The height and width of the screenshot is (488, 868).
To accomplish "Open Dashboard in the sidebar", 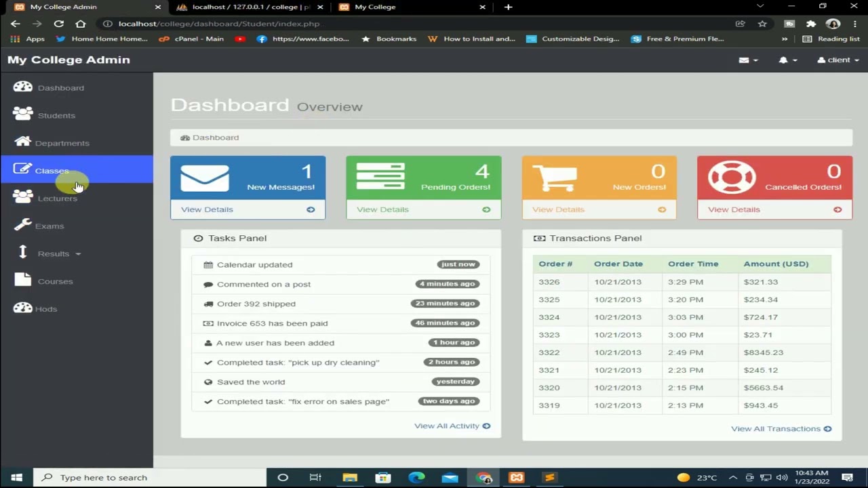I will [x=61, y=87].
